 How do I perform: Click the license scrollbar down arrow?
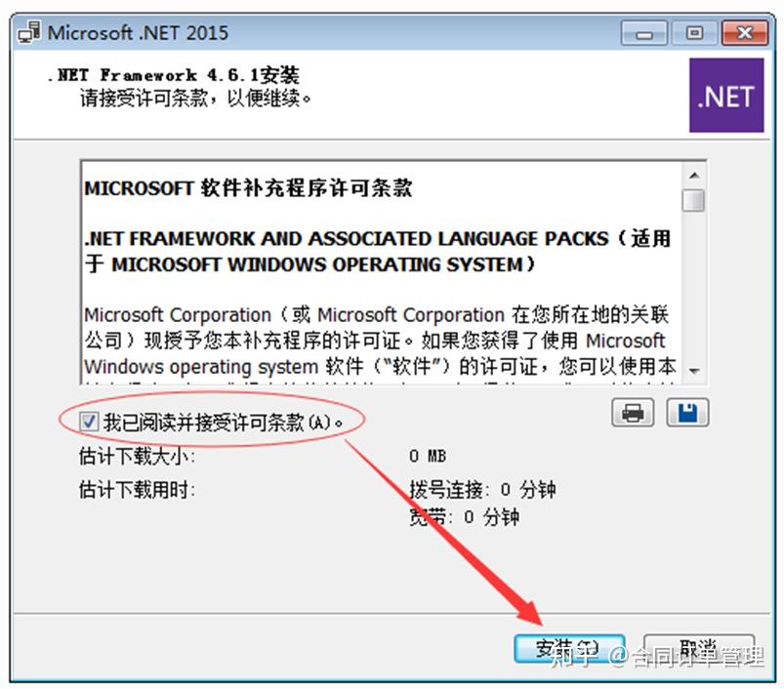[x=693, y=371]
